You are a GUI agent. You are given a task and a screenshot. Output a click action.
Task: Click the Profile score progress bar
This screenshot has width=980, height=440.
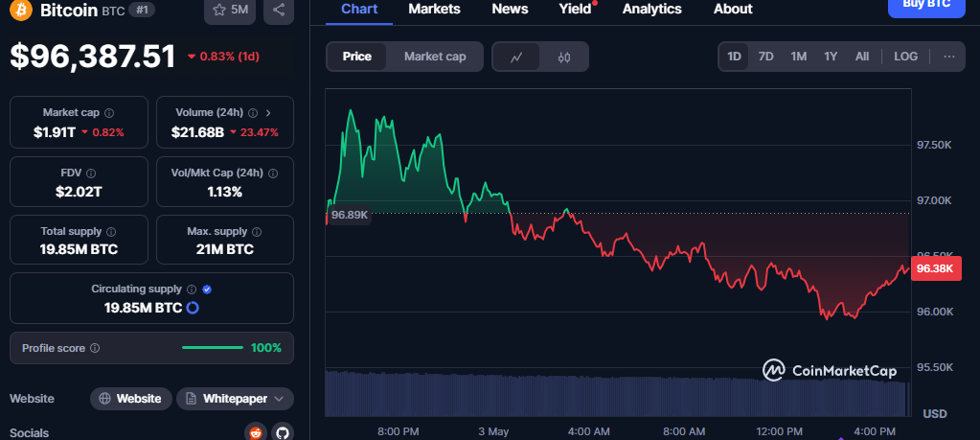point(213,348)
